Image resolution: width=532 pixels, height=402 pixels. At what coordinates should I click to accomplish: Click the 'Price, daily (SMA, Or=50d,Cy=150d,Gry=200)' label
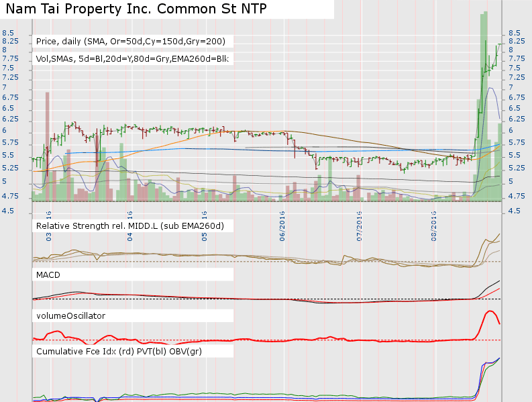[x=131, y=42]
